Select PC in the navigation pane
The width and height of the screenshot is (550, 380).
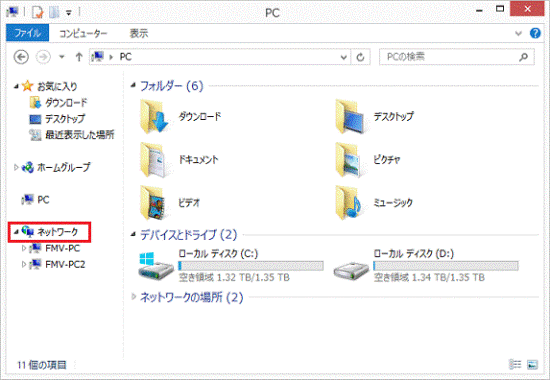click(43, 200)
